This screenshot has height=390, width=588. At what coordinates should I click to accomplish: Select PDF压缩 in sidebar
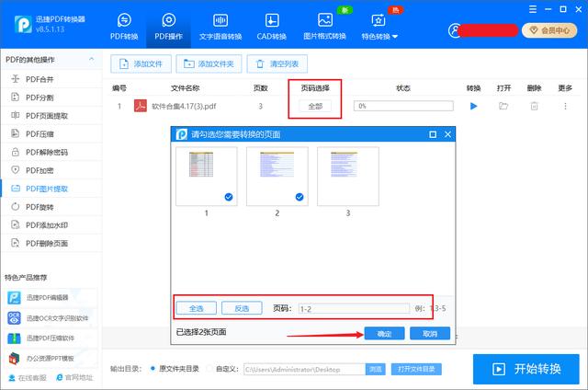click(51, 134)
